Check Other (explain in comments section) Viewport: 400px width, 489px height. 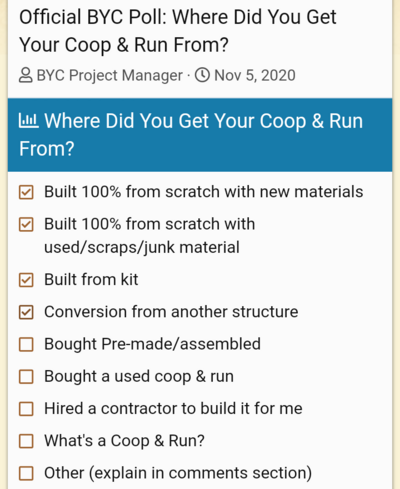[26, 473]
